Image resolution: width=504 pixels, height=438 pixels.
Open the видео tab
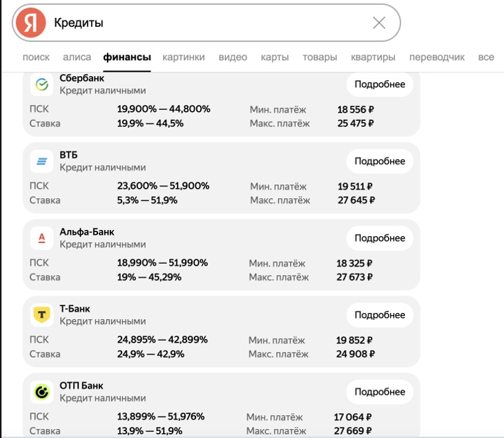pos(233,57)
